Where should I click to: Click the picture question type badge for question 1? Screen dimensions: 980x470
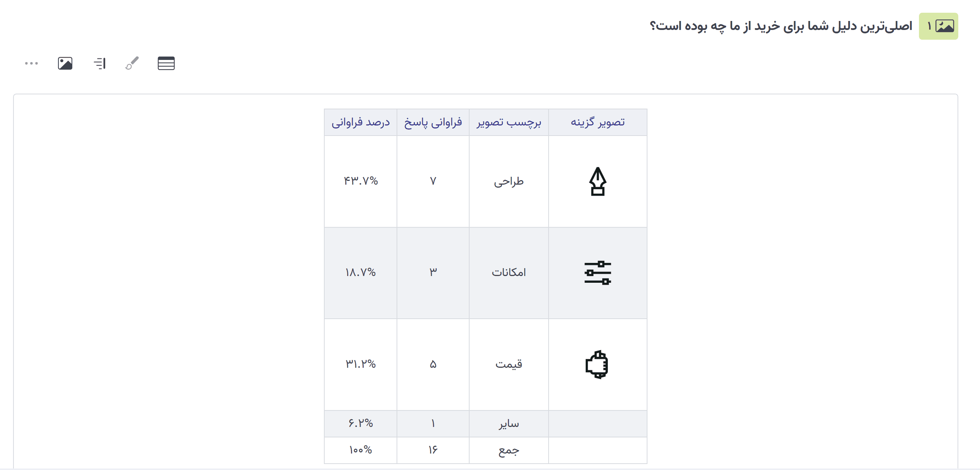tap(938, 25)
